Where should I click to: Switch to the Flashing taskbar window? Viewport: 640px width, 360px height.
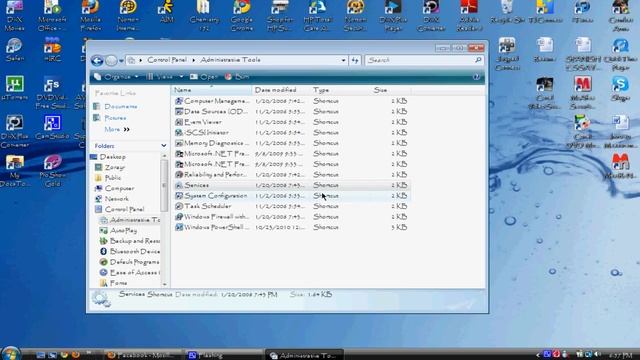click(223, 355)
